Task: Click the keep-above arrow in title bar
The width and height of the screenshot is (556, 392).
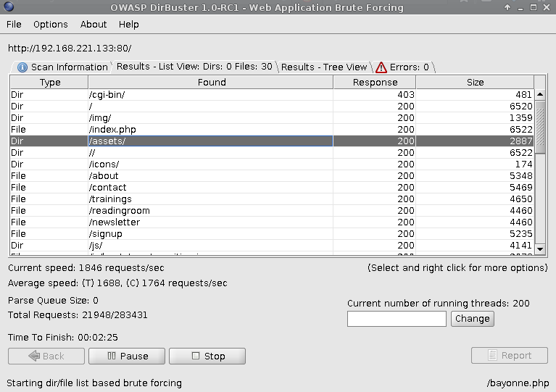Action: click(507, 7)
